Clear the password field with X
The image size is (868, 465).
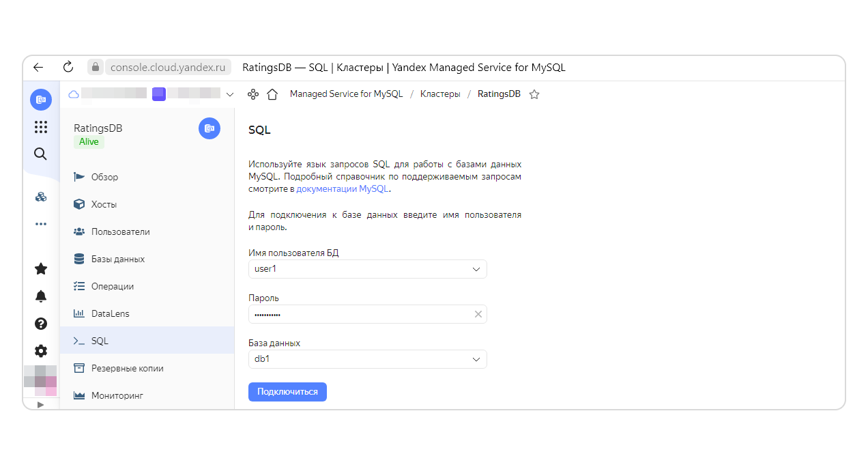coord(478,314)
